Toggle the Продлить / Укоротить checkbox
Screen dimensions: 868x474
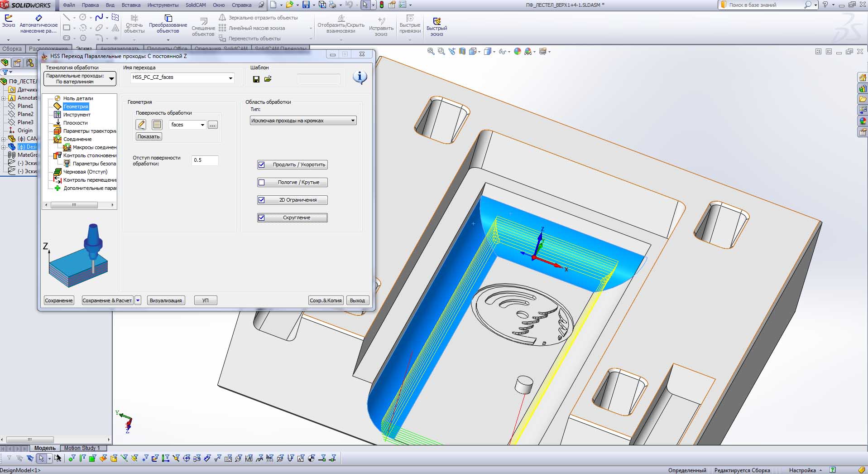tap(261, 164)
